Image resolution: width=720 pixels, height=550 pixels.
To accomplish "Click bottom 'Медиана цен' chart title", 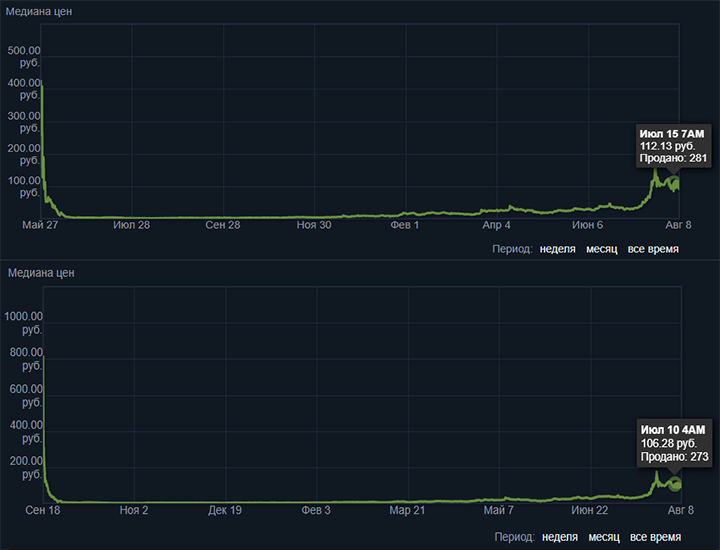I will (41, 273).
